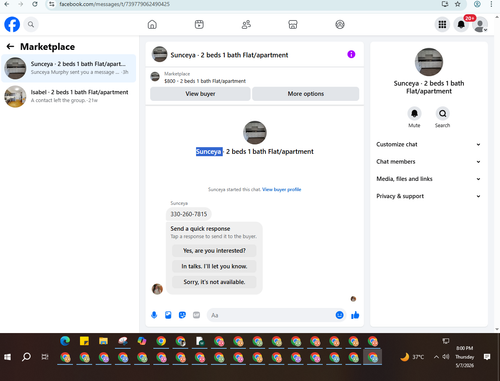Open Task View on taskbar
Viewport: 500px width, 381px height.
(45, 357)
